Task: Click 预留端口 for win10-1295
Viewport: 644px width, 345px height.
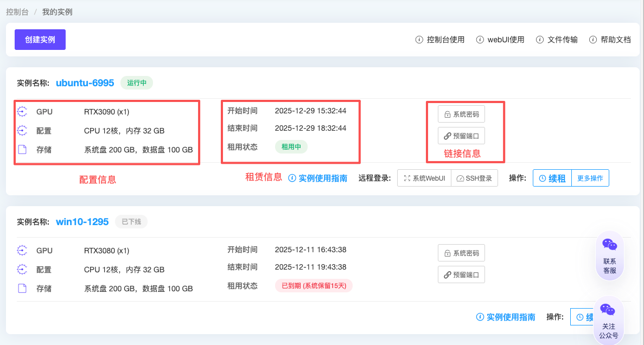Action: click(x=461, y=274)
